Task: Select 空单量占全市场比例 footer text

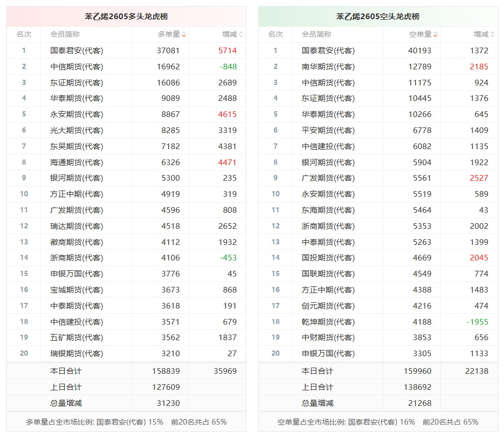Action: click(378, 422)
